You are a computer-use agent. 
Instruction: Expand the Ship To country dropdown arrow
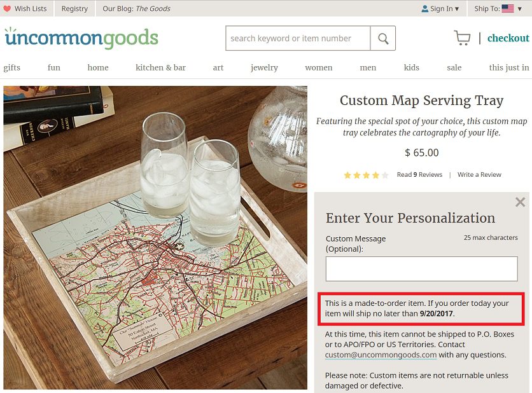[x=519, y=9]
